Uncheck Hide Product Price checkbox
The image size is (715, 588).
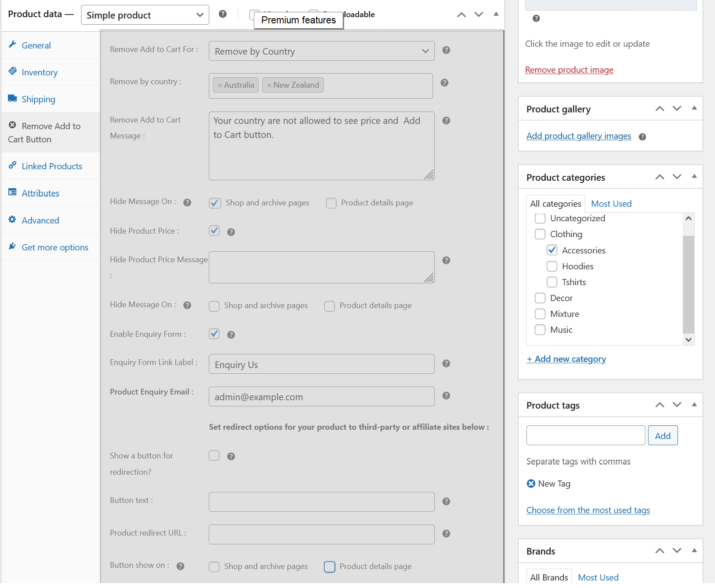(x=214, y=231)
